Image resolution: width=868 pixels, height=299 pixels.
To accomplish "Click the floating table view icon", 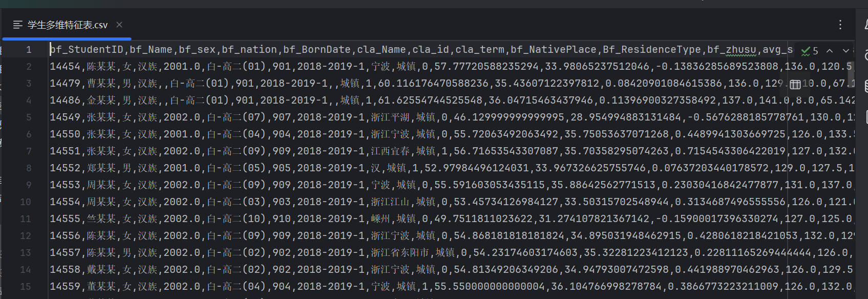I will pos(795,84).
